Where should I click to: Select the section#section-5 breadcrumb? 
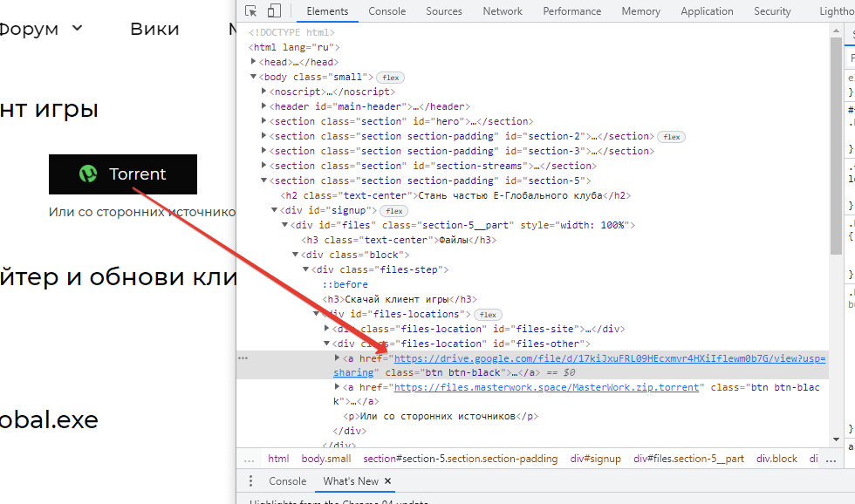point(461,459)
